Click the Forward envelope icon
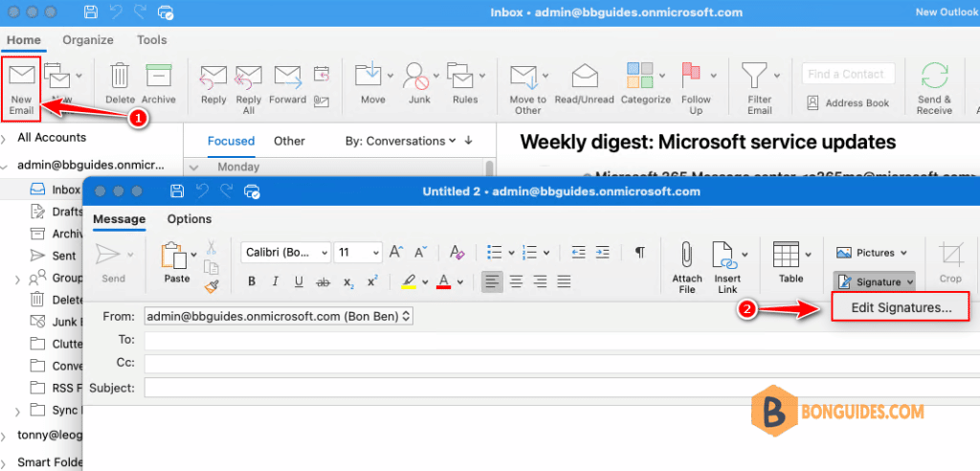 [x=287, y=77]
